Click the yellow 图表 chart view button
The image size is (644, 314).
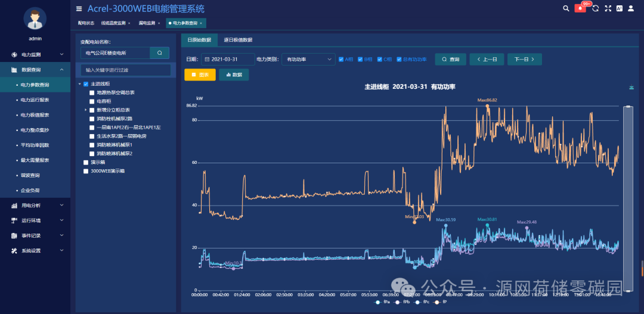tap(200, 74)
